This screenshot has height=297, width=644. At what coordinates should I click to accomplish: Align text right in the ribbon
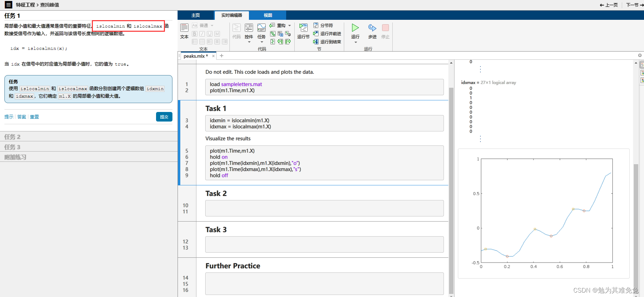[x=225, y=42]
